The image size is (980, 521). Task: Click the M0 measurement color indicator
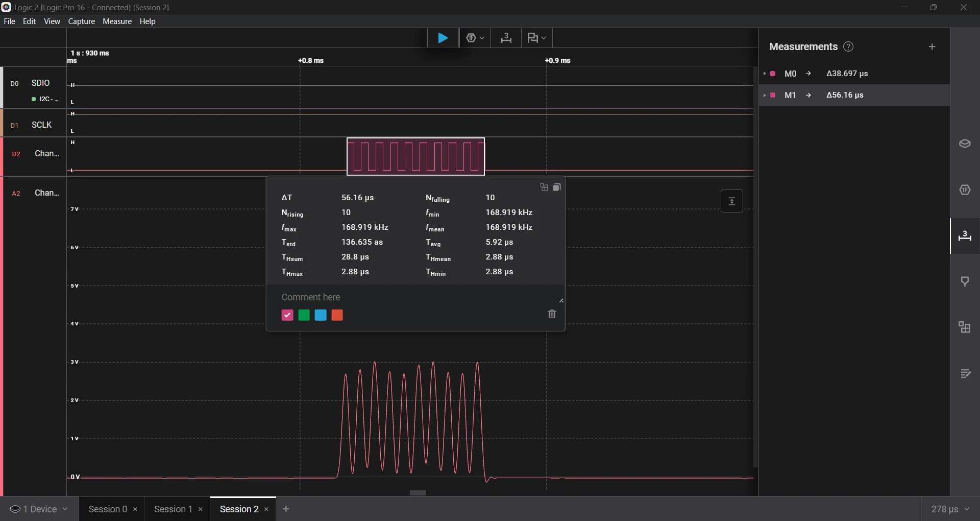tap(773, 74)
